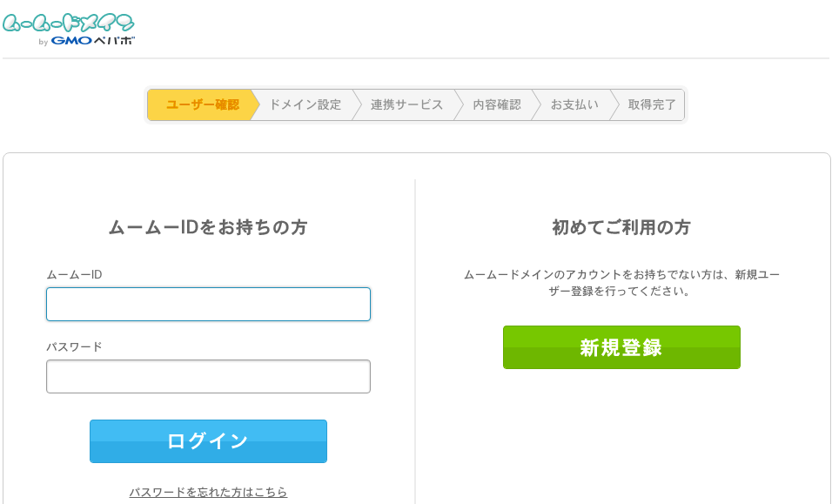The image size is (832, 504).
Task: Select the ユーザー確認 step
Action: coord(202,105)
